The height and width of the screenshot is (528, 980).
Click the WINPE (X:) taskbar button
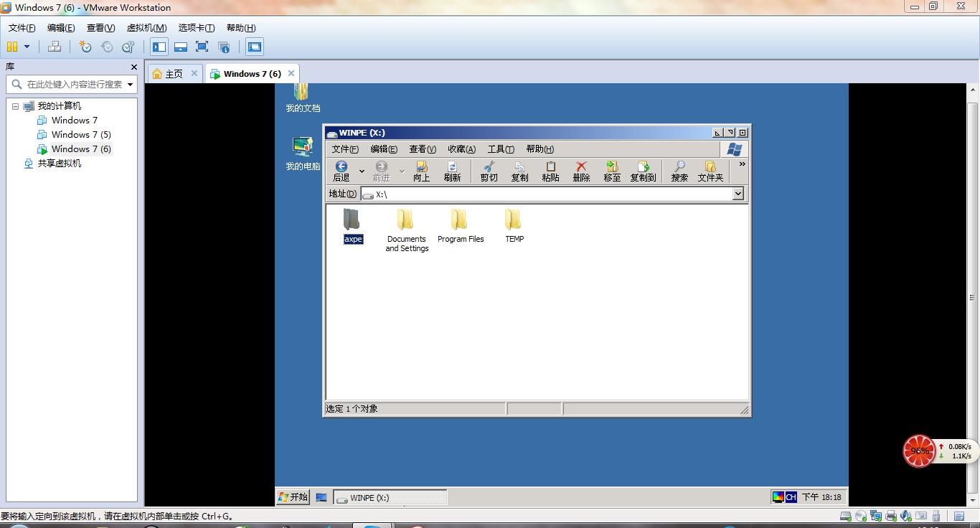coord(391,498)
